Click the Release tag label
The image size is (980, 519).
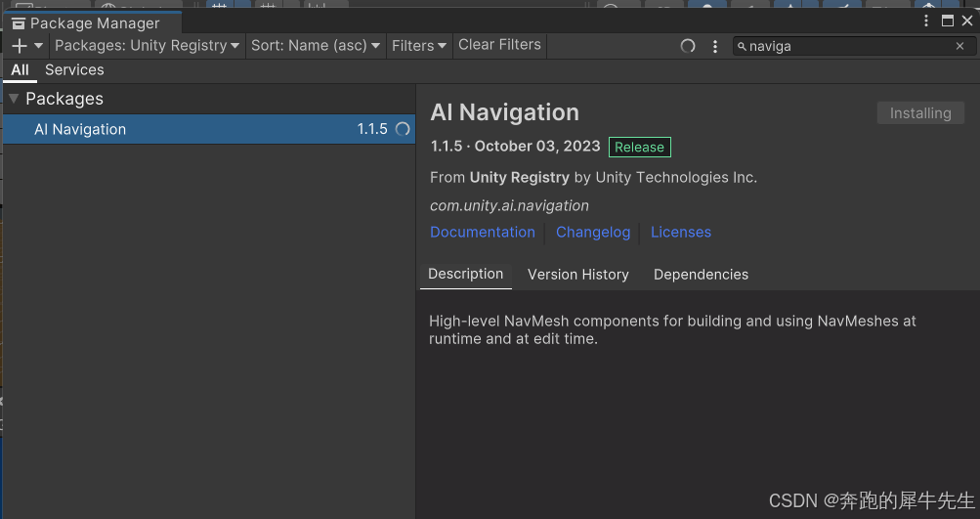click(x=639, y=147)
